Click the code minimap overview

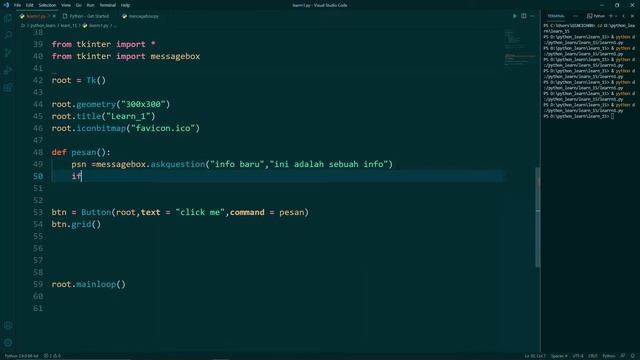519,49
